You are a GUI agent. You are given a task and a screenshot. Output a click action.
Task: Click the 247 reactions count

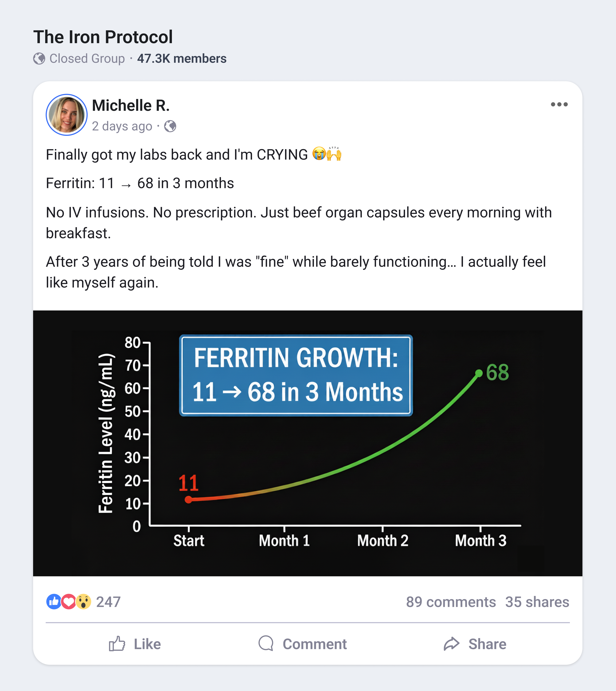tap(108, 602)
